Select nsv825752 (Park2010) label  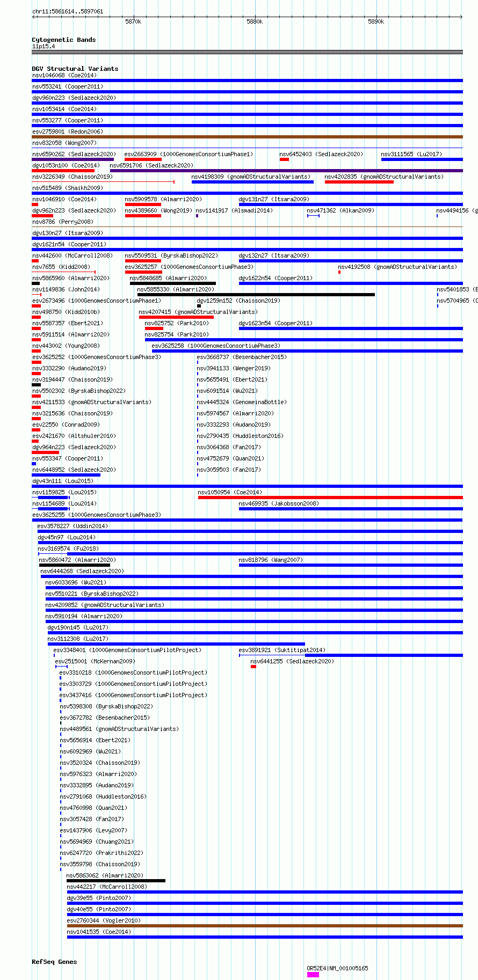177,323
